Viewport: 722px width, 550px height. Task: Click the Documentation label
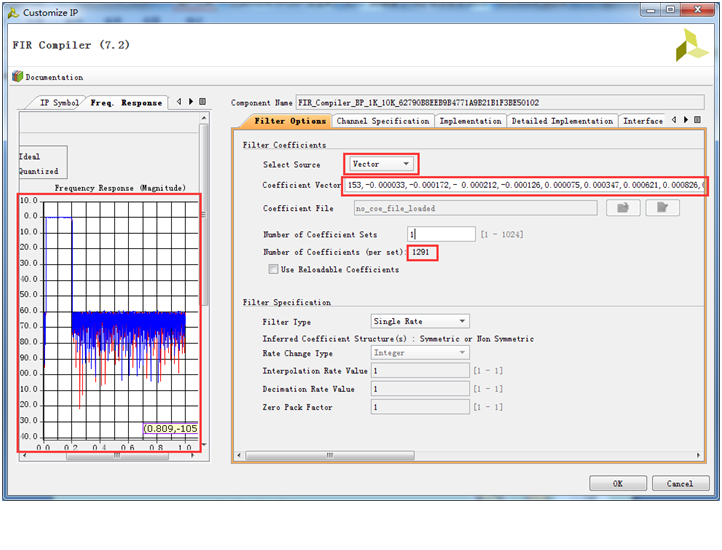(54, 77)
